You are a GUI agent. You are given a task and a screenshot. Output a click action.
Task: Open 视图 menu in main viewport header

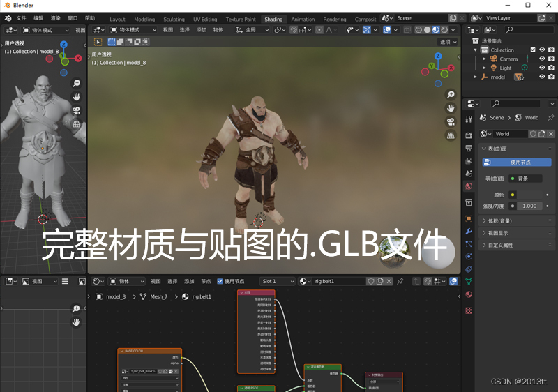168,30
